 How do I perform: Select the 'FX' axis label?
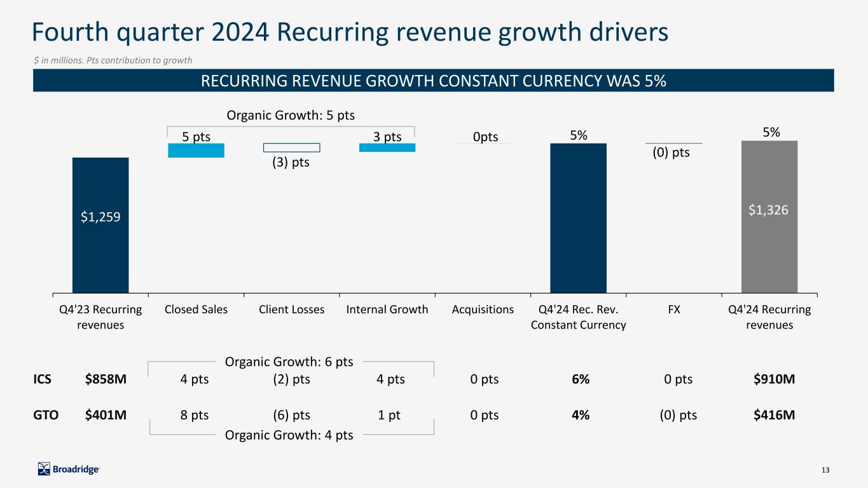(674, 309)
